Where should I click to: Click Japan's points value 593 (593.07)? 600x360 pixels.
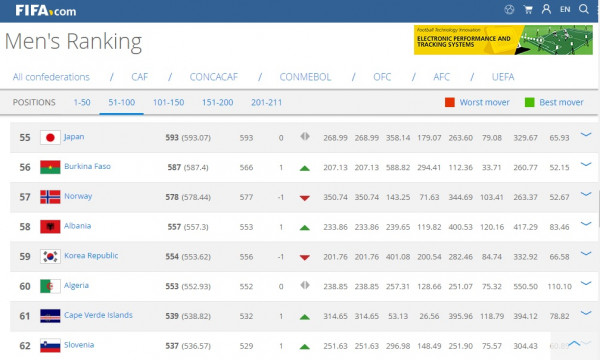tap(188, 138)
